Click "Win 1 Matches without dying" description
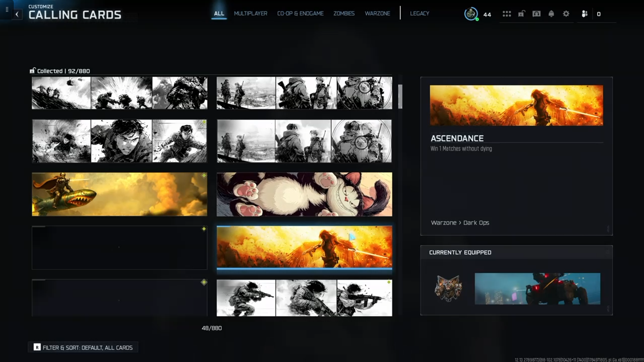Image resolution: width=644 pixels, height=362 pixels. [x=461, y=149]
